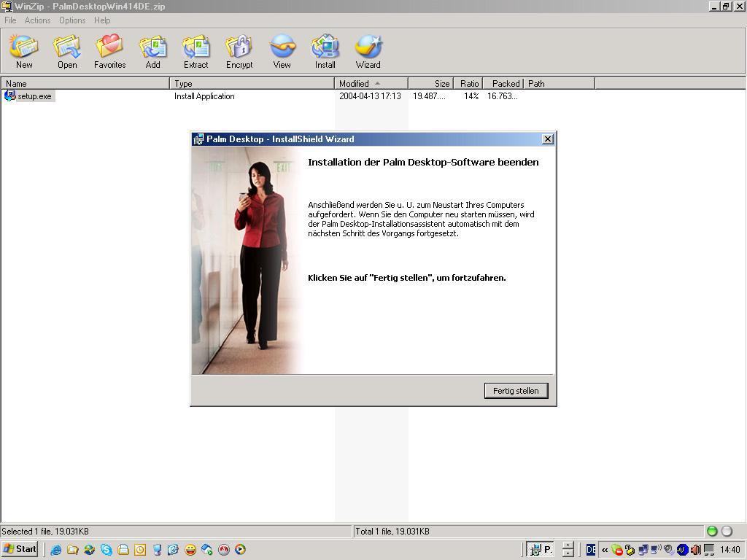
Task: Click the blue octagon tray icon
Action: click(x=682, y=550)
